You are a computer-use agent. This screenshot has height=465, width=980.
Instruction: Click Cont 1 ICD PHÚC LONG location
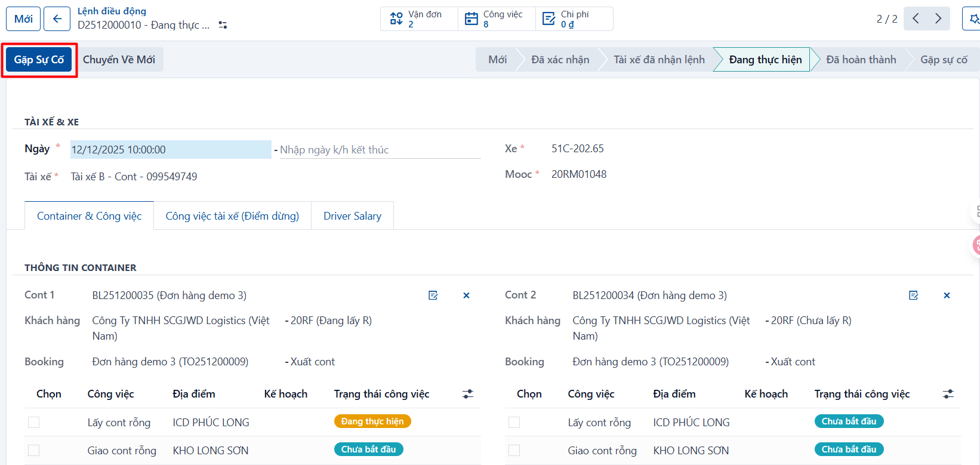pyautogui.click(x=211, y=423)
